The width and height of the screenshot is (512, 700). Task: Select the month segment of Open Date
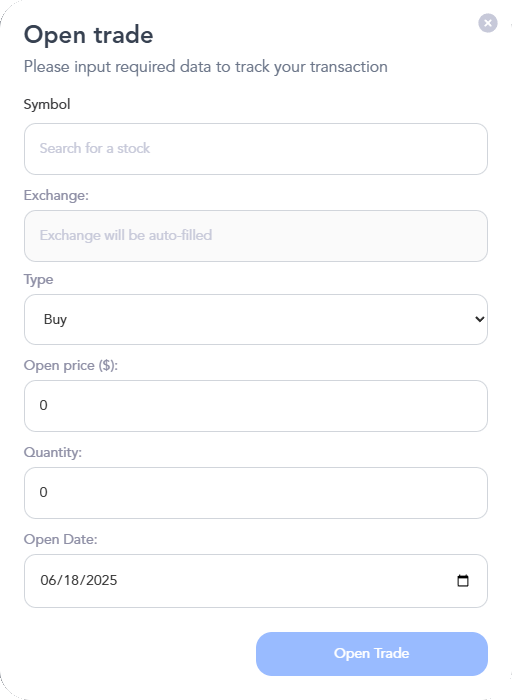tap(46, 580)
